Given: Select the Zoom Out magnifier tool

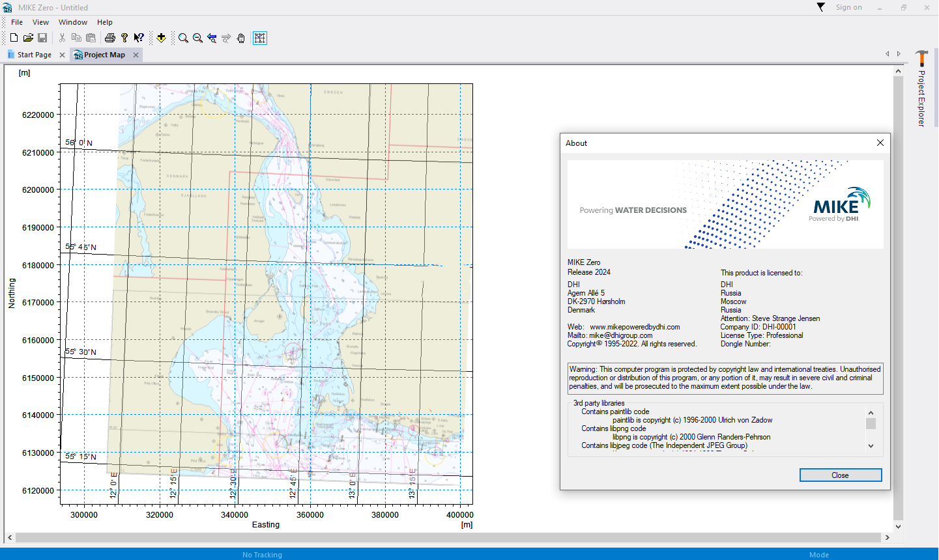Looking at the screenshot, I should (197, 38).
